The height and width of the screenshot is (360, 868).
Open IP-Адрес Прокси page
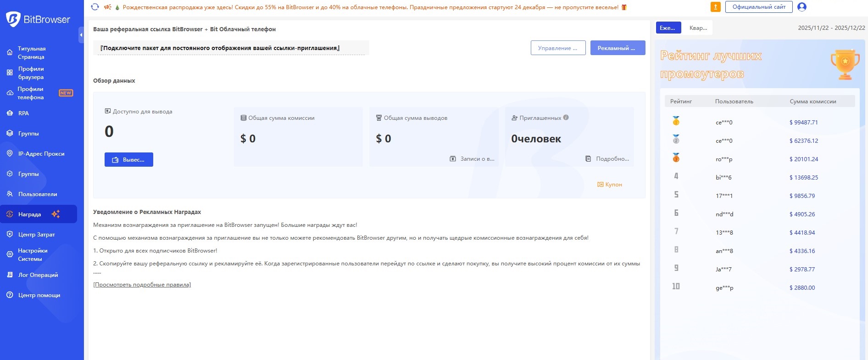pyautogui.click(x=41, y=154)
